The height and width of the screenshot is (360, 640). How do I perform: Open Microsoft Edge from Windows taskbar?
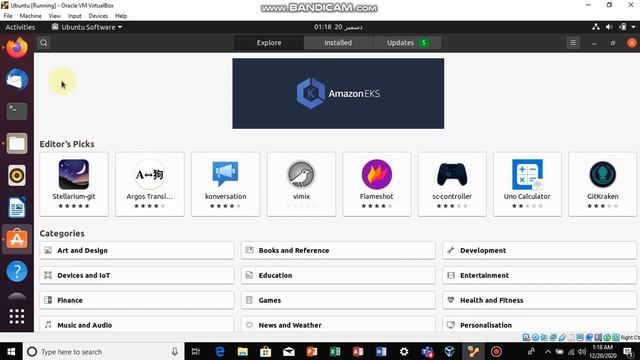[220, 351]
